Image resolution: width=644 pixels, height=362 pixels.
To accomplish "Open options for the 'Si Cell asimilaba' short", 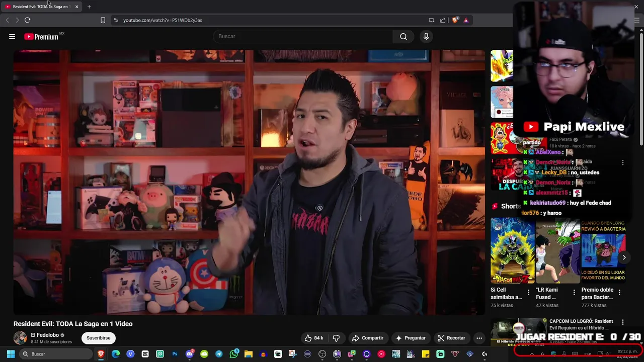I will tap(528, 292).
